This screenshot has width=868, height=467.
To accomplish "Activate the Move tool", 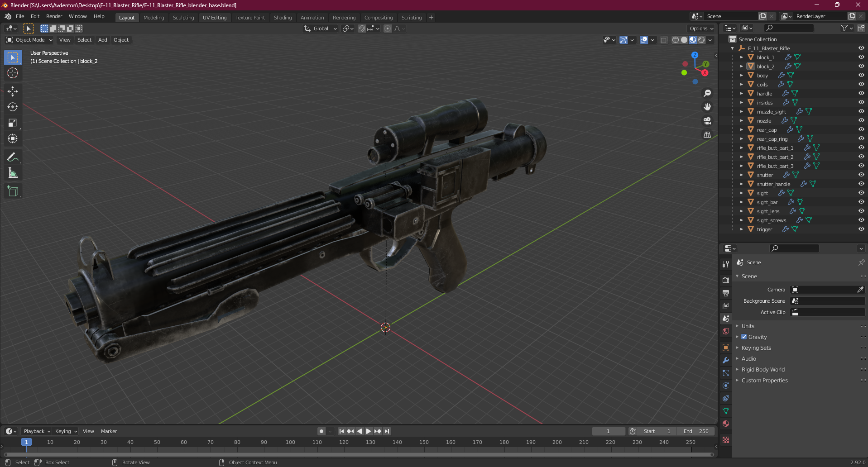I will pyautogui.click(x=13, y=91).
